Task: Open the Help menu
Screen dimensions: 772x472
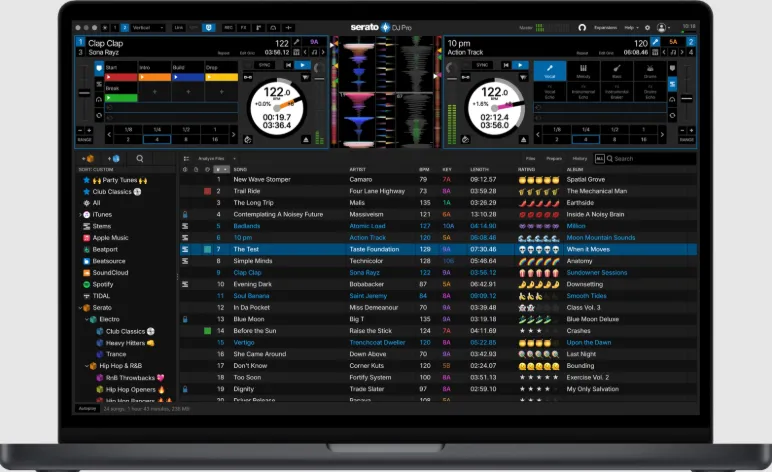Action: click(631, 28)
